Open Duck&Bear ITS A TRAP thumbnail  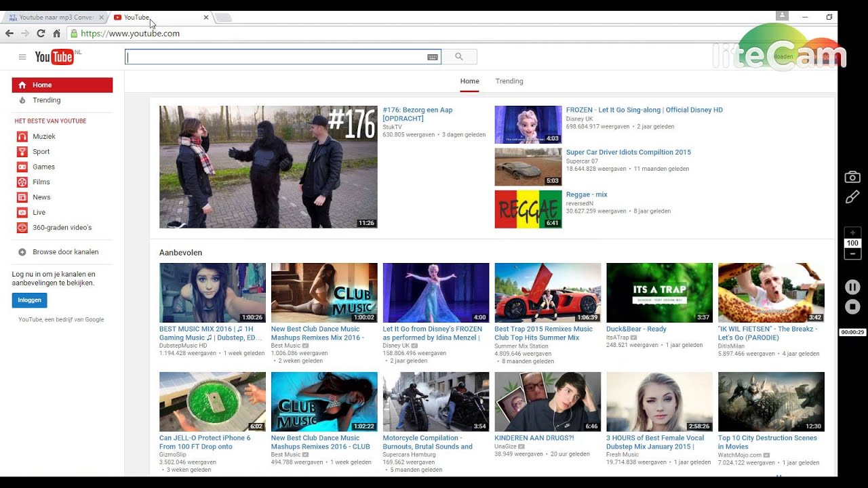click(660, 293)
